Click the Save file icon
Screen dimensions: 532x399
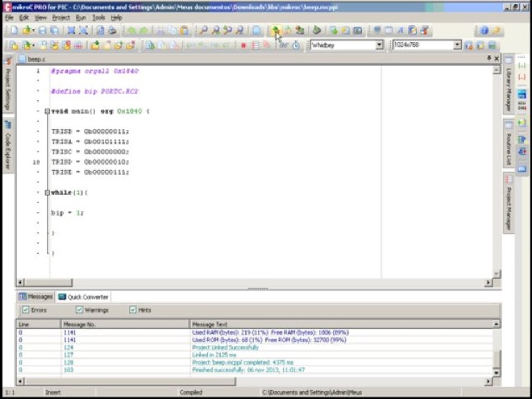[x=42, y=30]
